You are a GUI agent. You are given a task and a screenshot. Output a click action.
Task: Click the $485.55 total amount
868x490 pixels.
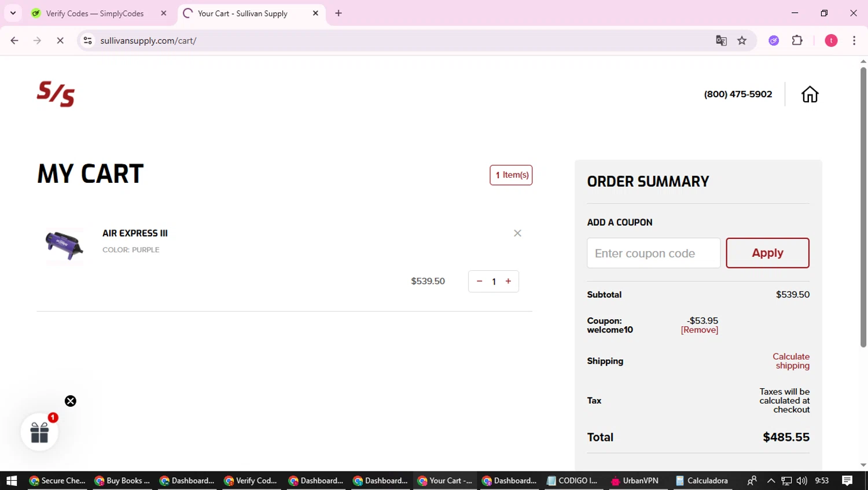[786, 437]
